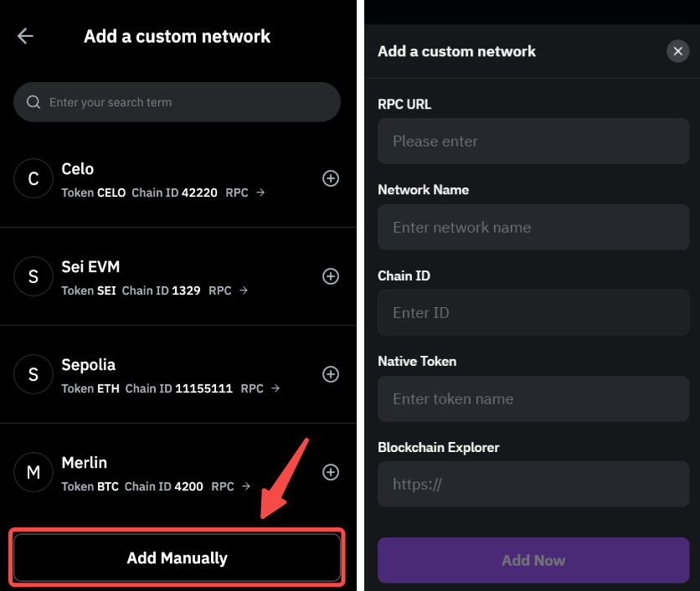The height and width of the screenshot is (591, 700).
Task: Expand Sei EVM RPC arrow
Action: 244,290
